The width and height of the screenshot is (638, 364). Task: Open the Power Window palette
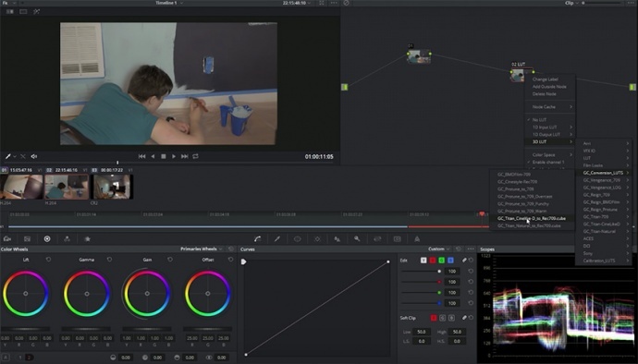tap(298, 239)
